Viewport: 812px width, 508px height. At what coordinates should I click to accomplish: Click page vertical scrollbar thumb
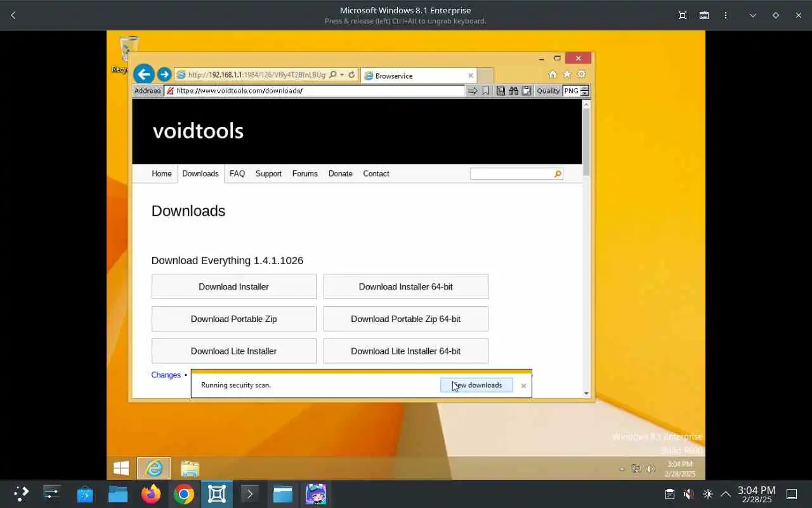point(586,142)
